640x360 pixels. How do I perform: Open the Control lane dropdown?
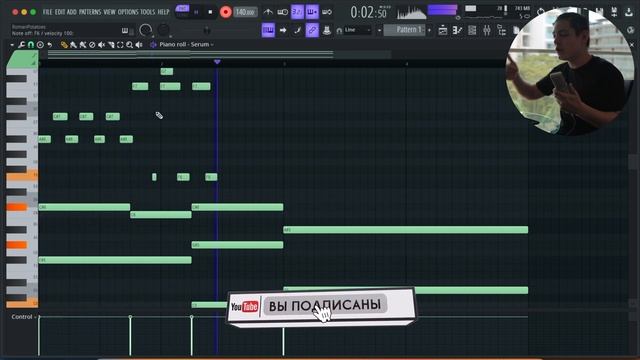(24, 317)
